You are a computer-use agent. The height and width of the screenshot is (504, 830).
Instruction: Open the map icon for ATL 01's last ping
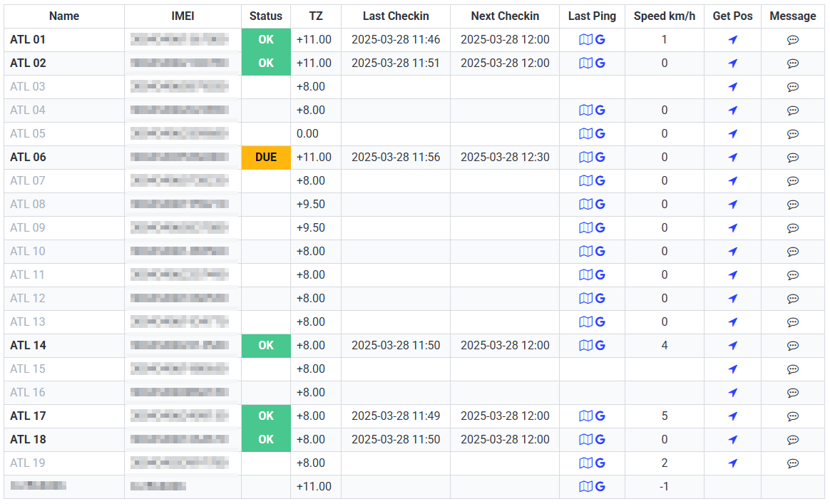(585, 40)
